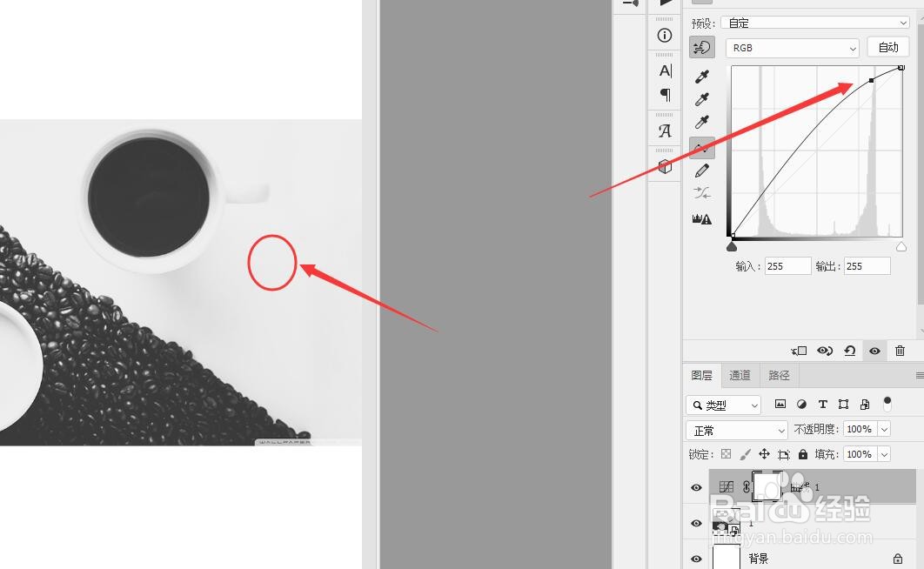The height and width of the screenshot is (569, 924).
Task: Open the 正常 blend mode dropdown
Action: pyautogui.click(x=737, y=431)
